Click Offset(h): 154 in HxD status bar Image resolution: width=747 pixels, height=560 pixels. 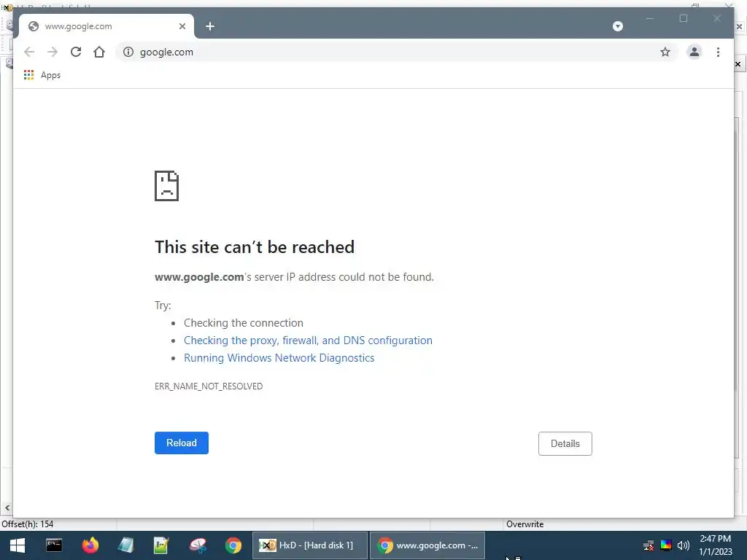click(28, 524)
